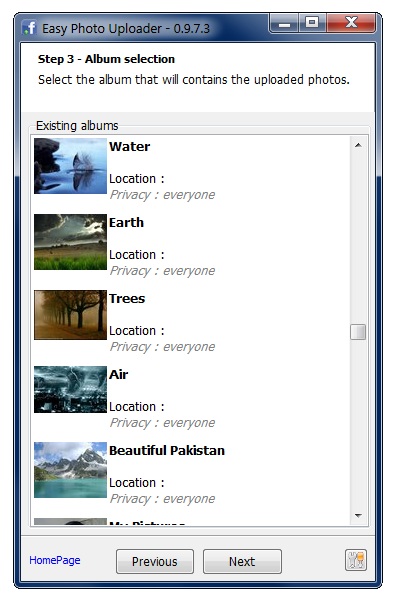401x608 pixels.
Task: Click the scroll down arrow
Action: pos(358,516)
